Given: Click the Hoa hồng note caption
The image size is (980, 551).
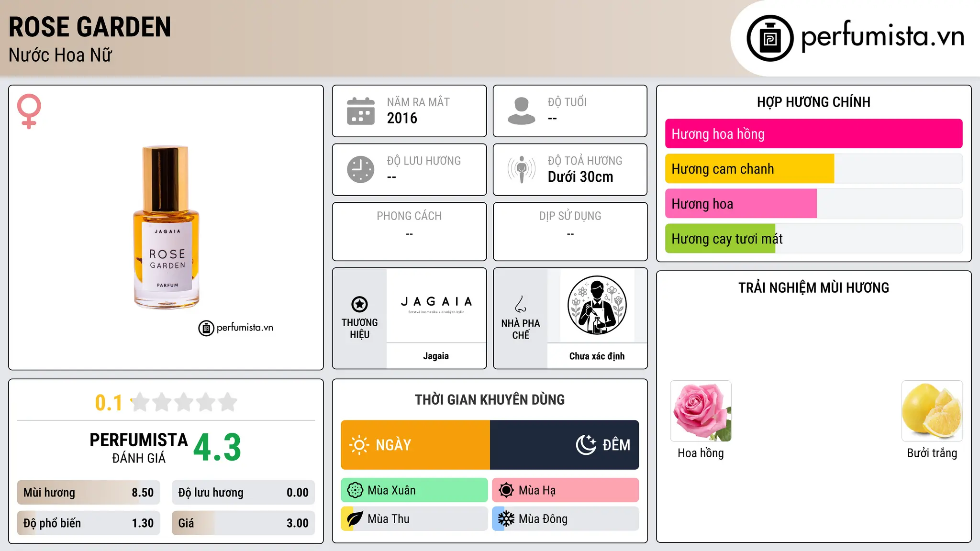Looking at the screenshot, I should tap(701, 453).
